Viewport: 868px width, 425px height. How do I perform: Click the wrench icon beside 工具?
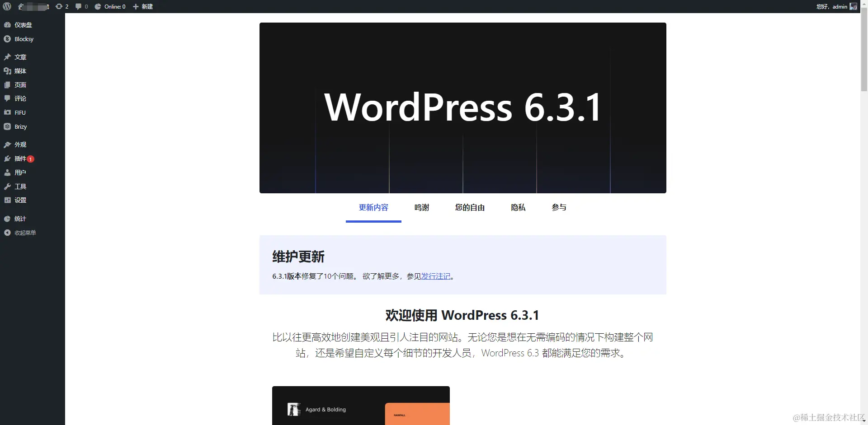coord(7,187)
